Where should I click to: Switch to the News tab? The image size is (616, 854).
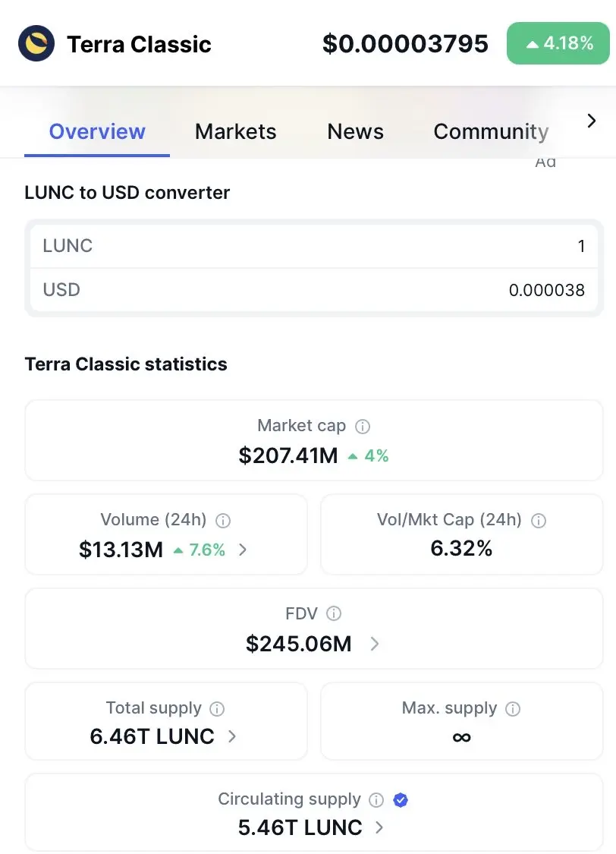355,132
